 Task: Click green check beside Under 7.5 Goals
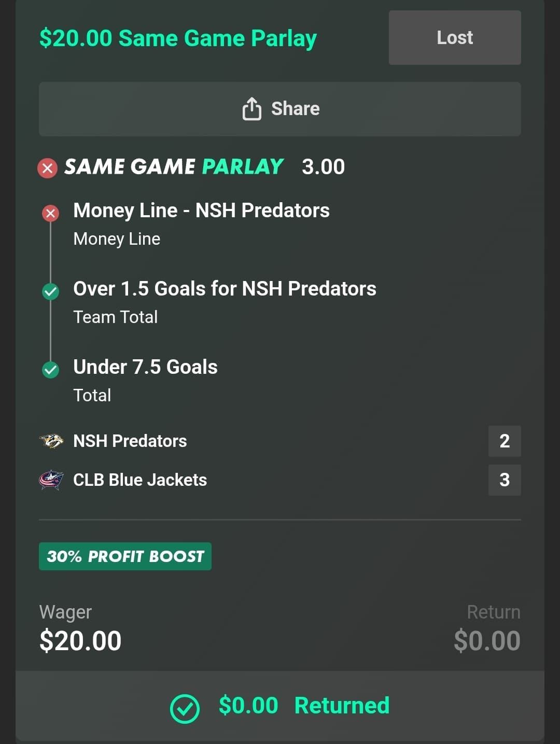(x=50, y=370)
